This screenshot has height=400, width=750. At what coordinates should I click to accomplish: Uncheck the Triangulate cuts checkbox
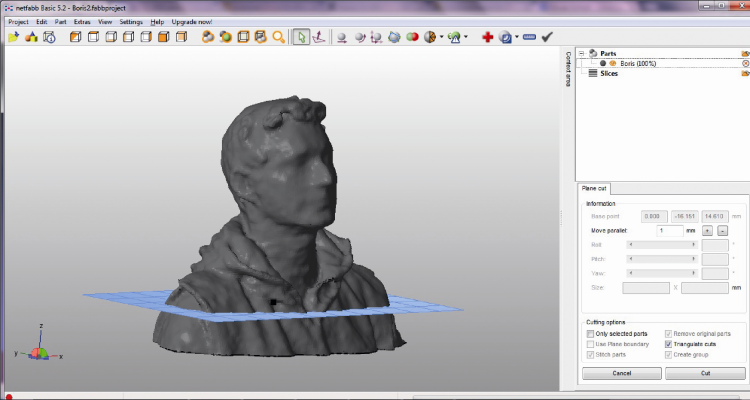(668, 344)
